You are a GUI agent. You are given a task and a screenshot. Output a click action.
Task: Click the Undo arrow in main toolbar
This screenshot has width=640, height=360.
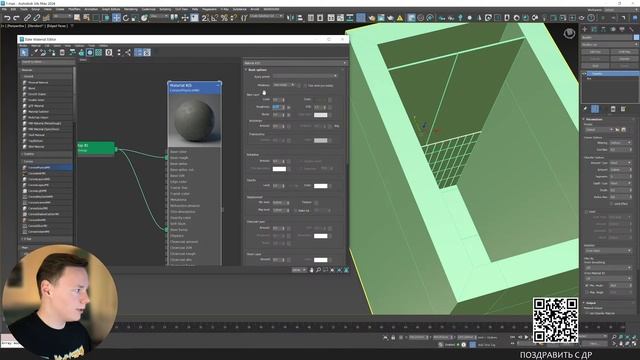7,18
